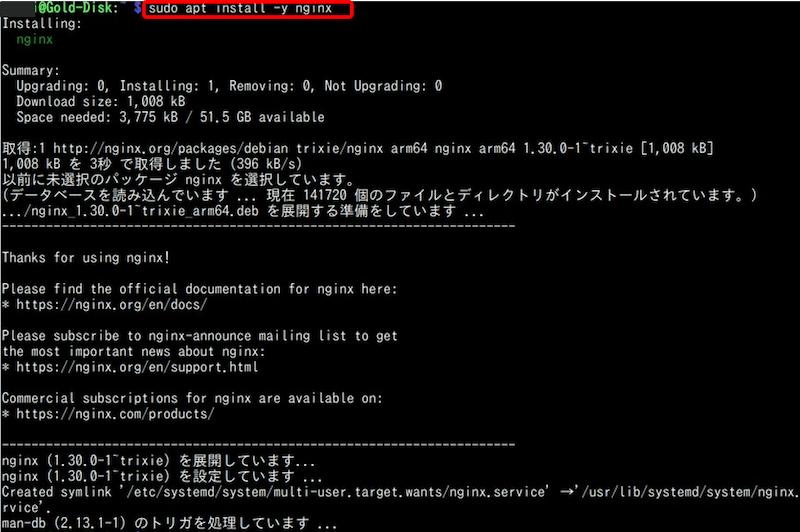Open the https://nginx.org/en/support.html link
The height and width of the screenshot is (532, 800).
[137, 367]
